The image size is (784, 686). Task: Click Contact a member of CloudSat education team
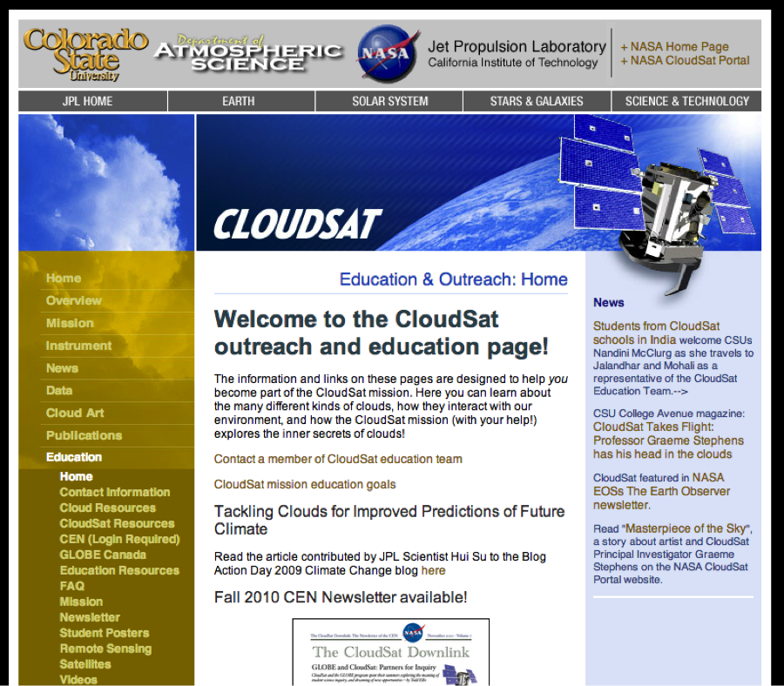click(x=338, y=459)
